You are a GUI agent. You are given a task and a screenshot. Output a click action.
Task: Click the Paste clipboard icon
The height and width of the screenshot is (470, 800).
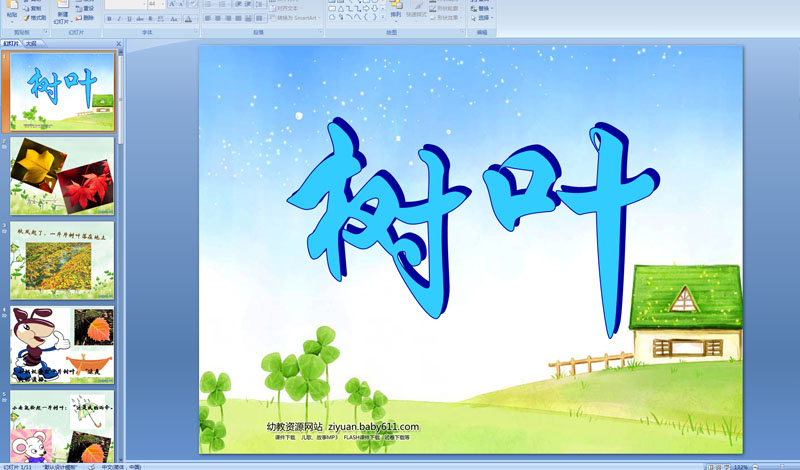[12, 5]
